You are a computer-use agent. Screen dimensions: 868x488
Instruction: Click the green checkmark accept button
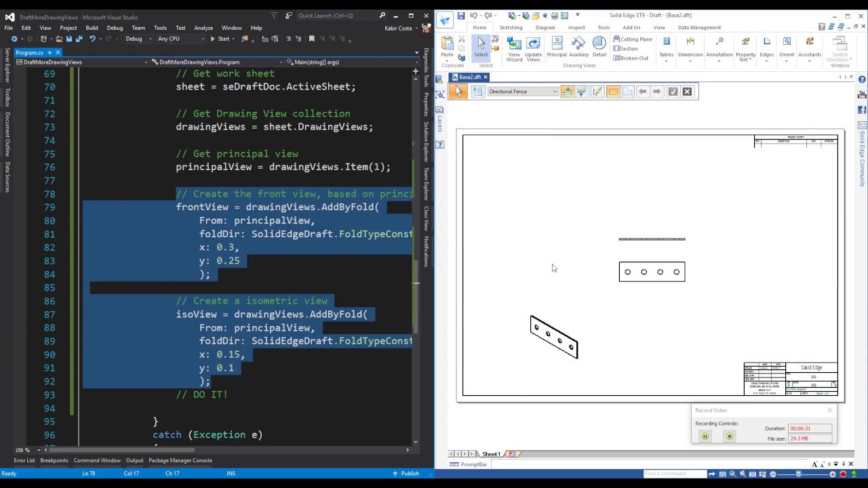point(673,91)
